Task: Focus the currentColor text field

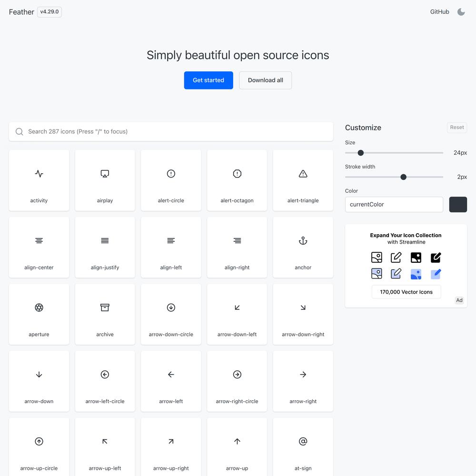Action: pyautogui.click(x=394, y=204)
